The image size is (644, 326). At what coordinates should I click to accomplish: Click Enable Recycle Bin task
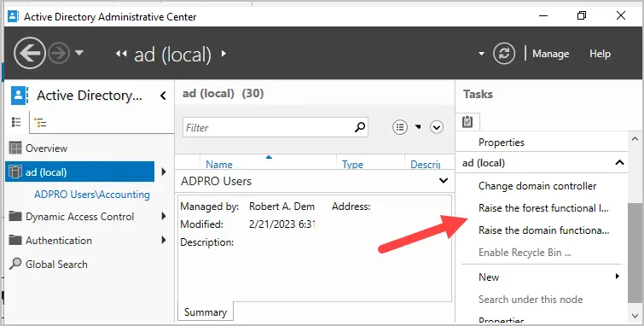point(525,253)
